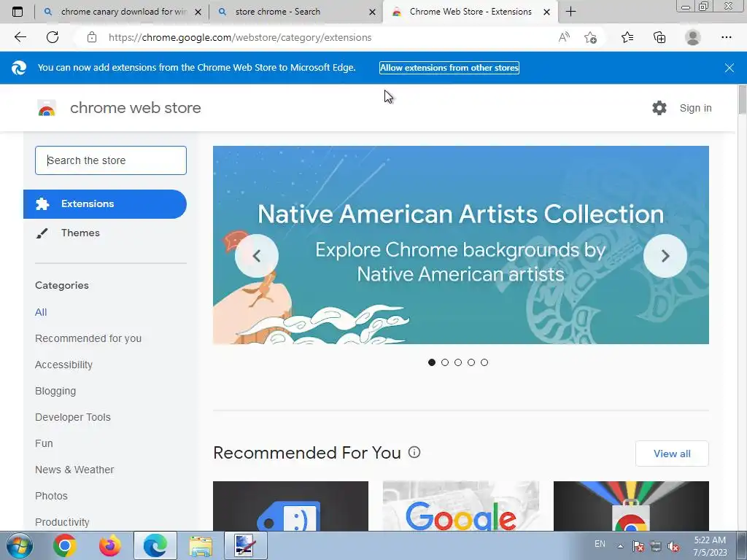747x560 pixels.
Task: Open Windows Start button
Action: tap(20, 545)
